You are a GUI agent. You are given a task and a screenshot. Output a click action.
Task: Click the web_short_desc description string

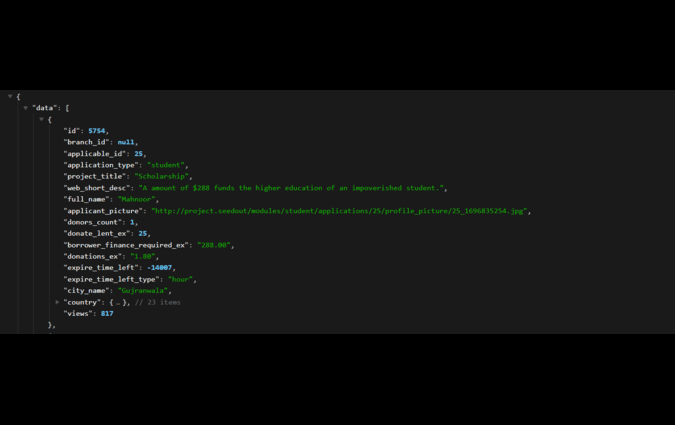[x=291, y=188]
